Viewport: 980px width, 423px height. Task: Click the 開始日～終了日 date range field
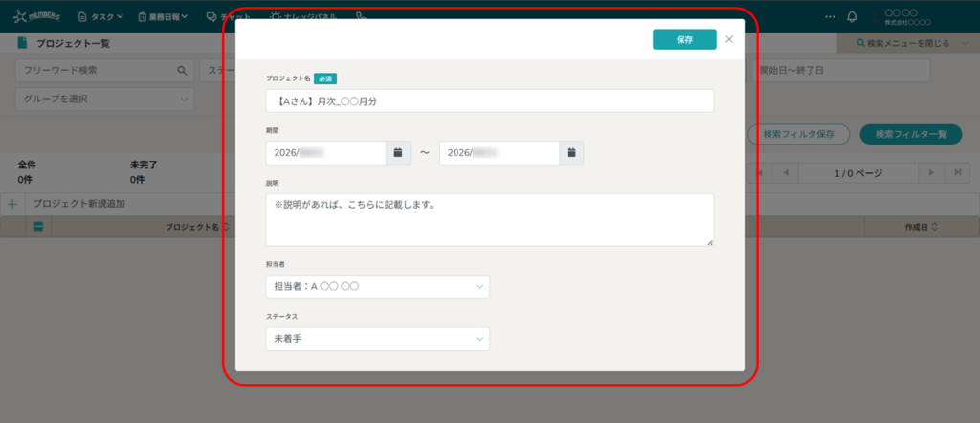[x=840, y=71]
